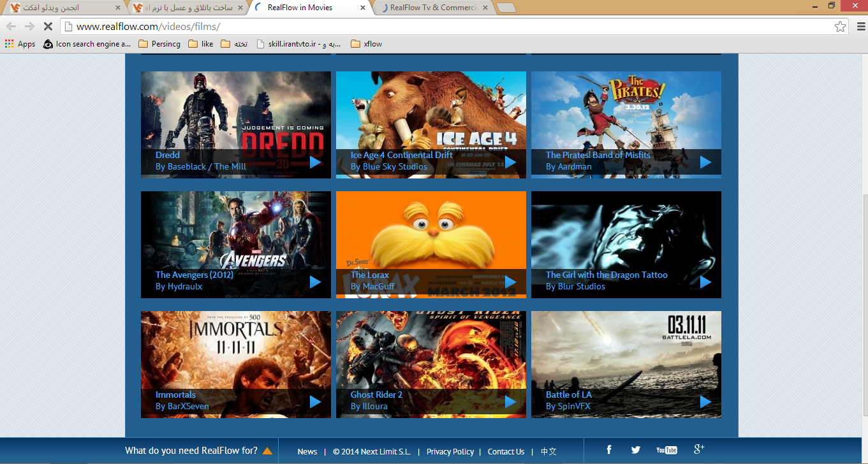Go forward in browser history
The height and width of the screenshot is (464, 868).
29,26
